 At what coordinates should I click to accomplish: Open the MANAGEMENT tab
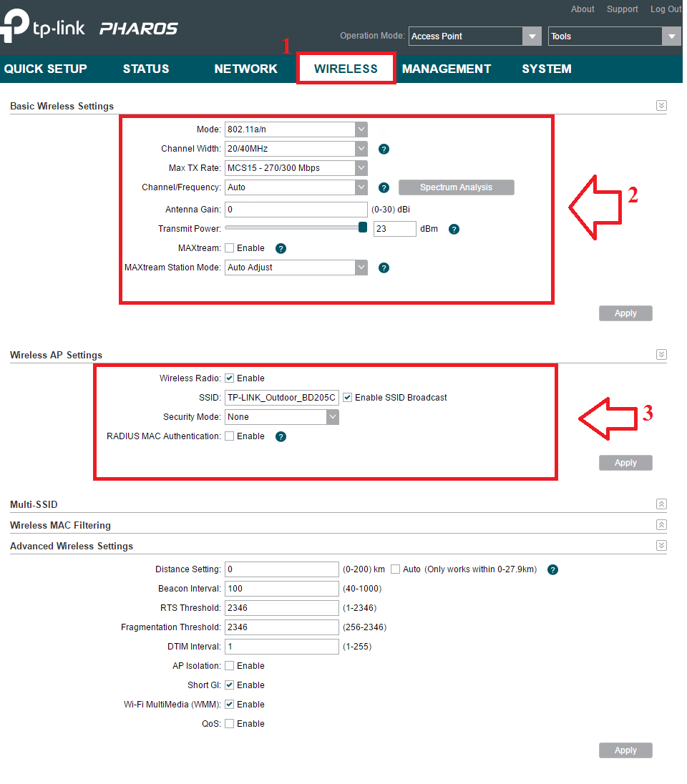tap(446, 69)
